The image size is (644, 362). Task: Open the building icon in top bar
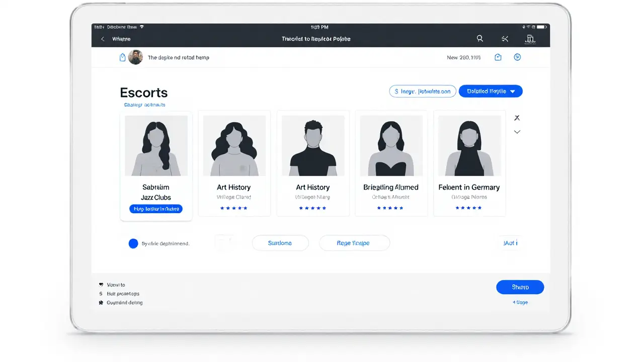530,39
